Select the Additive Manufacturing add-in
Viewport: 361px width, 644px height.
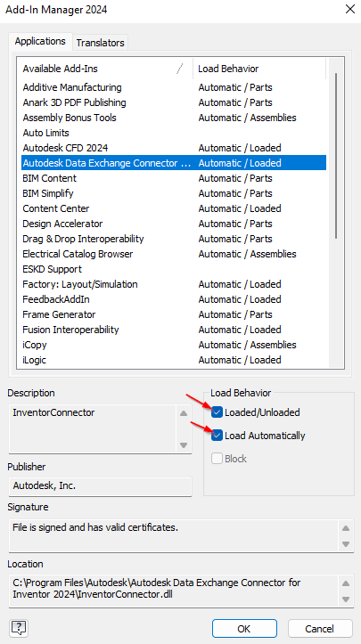(174, 87)
